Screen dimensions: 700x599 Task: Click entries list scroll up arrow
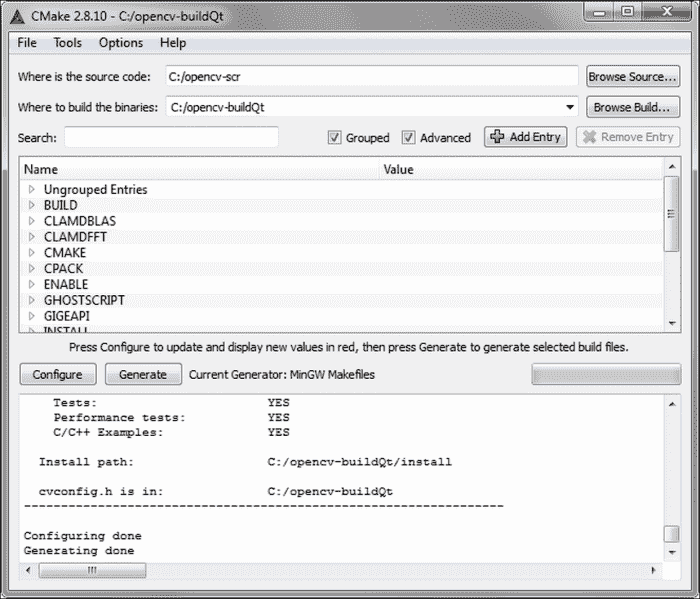coord(672,166)
